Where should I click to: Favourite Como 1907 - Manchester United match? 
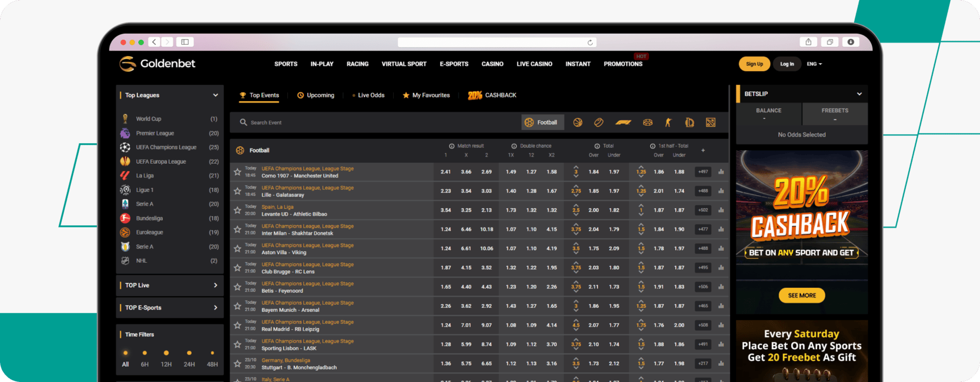pos(237,172)
